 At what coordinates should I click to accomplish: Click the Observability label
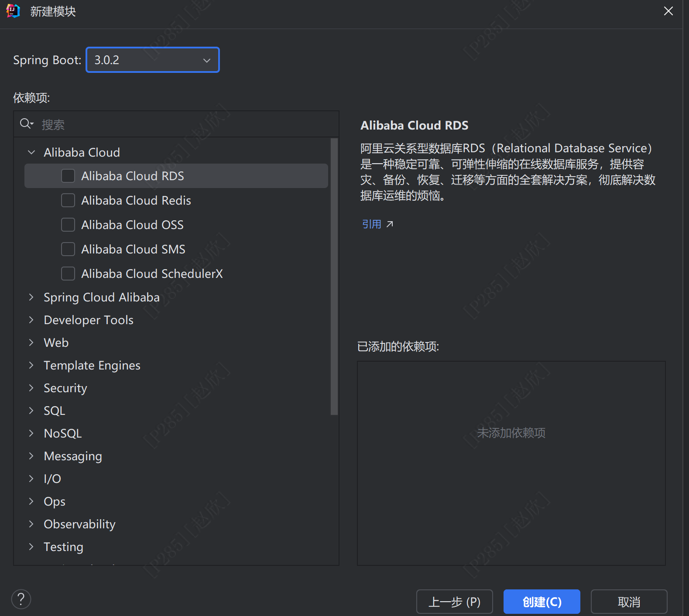pos(79,524)
